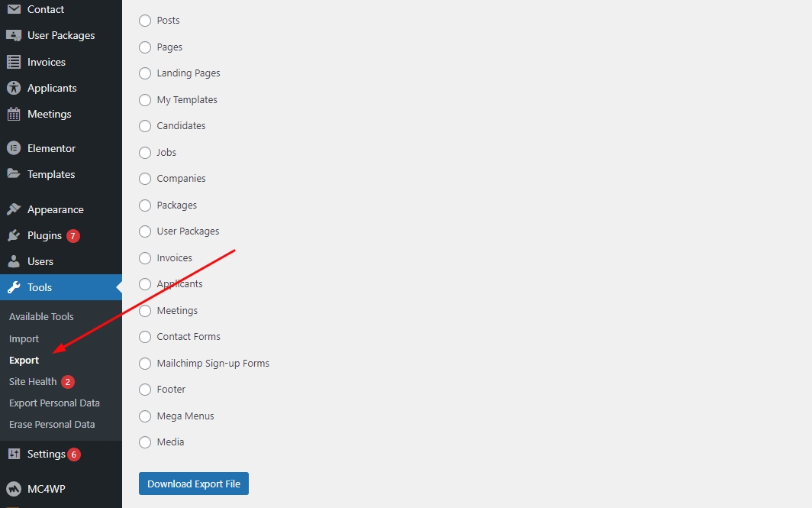The image size is (812, 508).
Task: Open Invoices via its list icon
Action: [x=14, y=62]
